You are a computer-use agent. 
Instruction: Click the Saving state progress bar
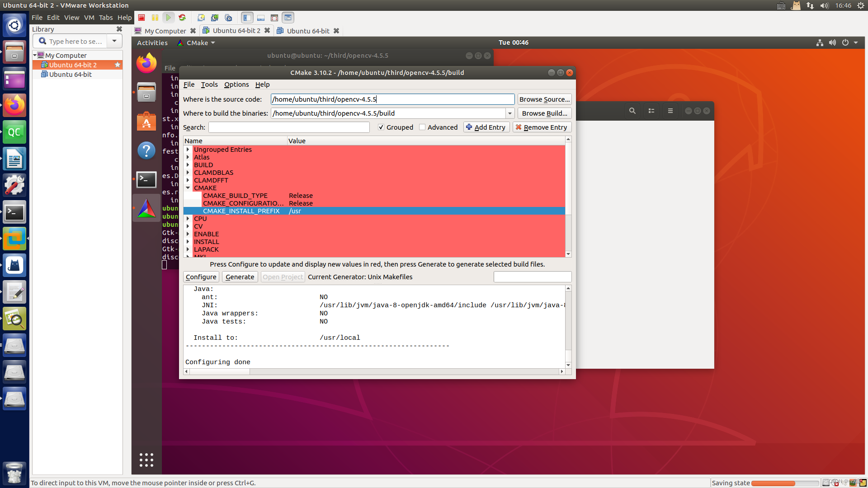point(784,483)
